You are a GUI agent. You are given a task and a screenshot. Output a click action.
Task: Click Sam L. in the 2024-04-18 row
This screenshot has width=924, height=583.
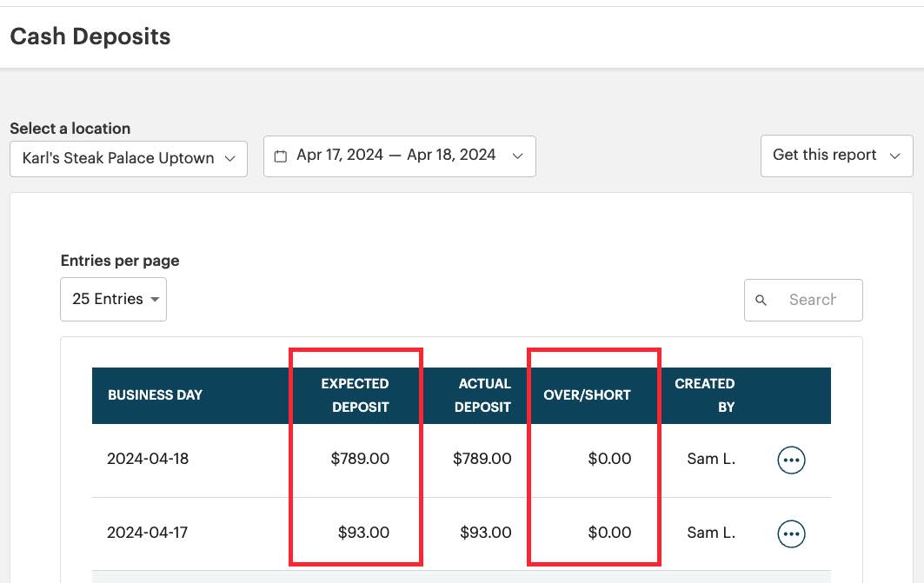click(x=711, y=459)
